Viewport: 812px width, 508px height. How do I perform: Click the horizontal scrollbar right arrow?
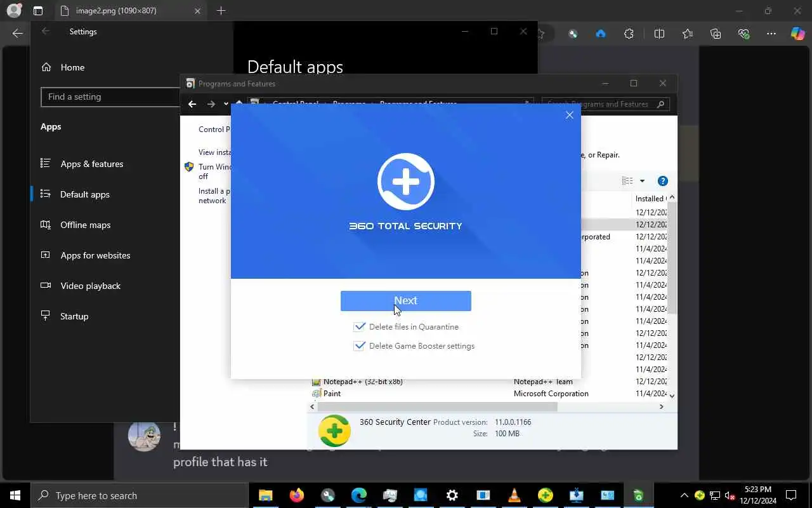point(662,406)
